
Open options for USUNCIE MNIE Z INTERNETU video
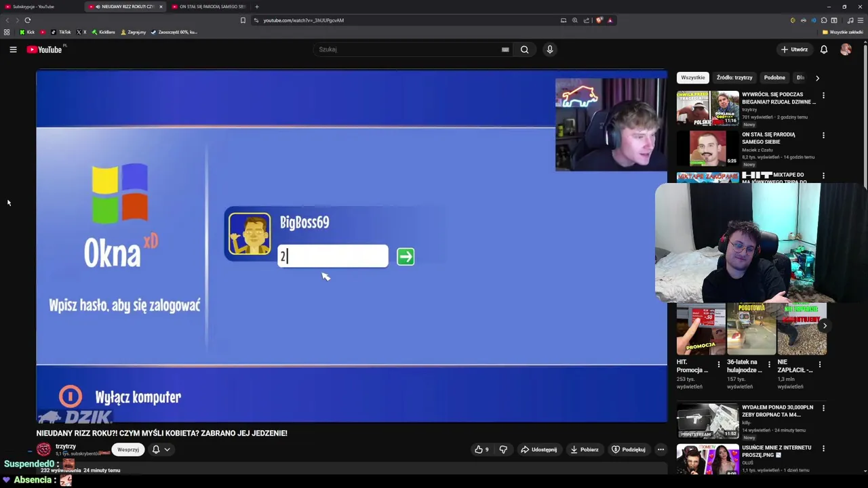(823, 449)
